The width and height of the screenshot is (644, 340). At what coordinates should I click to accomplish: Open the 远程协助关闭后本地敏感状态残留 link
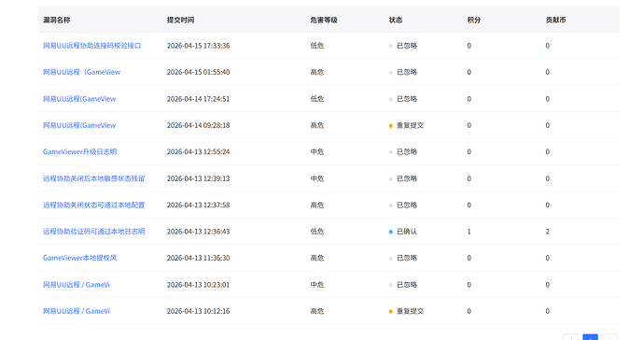(94, 178)
